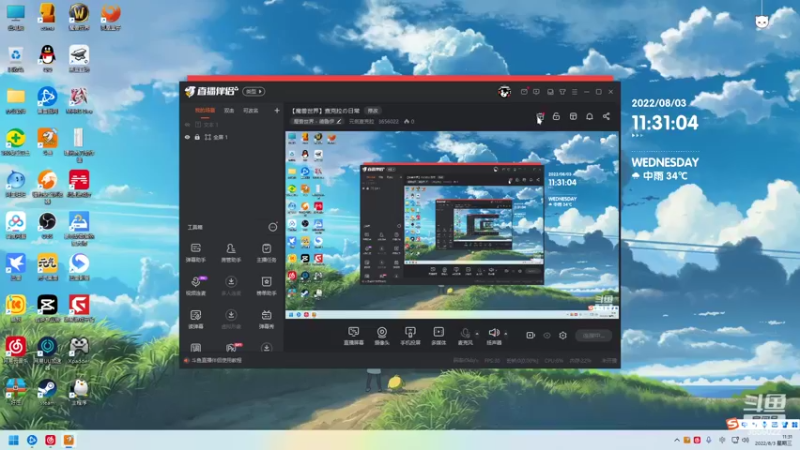Mute the 扬声器 speaker
This screenshot has height=450, width=800.
(x=494, y=336)
